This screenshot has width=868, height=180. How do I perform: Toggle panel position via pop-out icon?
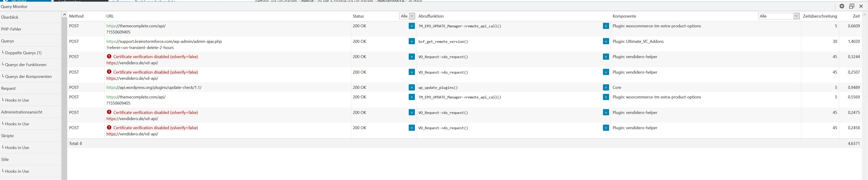851,6
